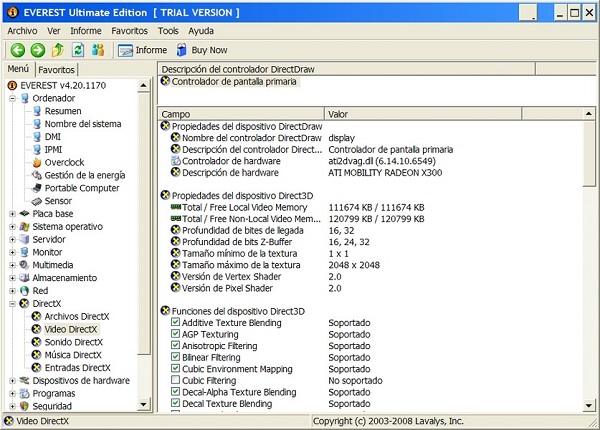Expand the Monitor node
Screen dimensions: 600x430
tap(12, 252)
